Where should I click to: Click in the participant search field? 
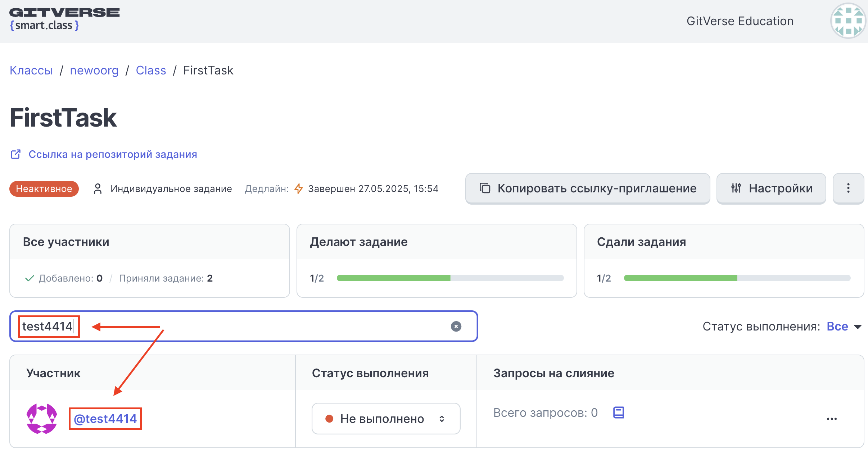(244, 326)
